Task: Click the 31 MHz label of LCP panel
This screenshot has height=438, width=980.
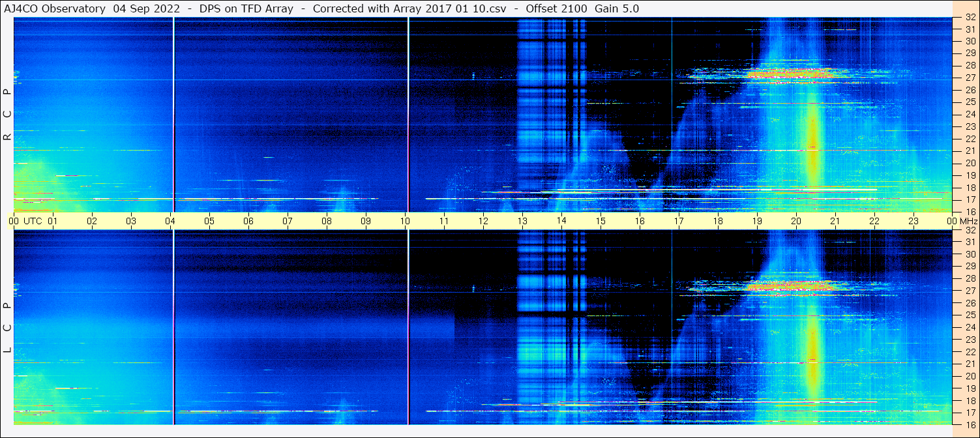Action: [970, 242]
